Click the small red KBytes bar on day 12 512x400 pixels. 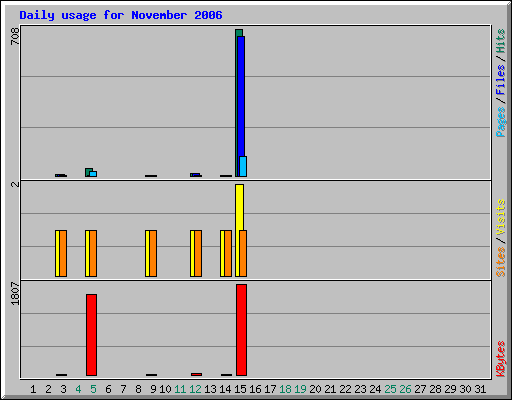(x=196, y=374)
